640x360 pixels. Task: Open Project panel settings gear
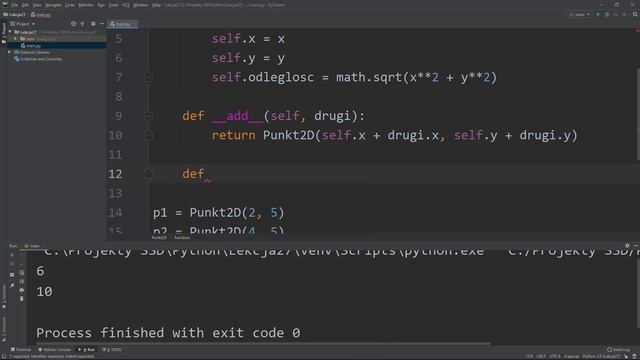(93, 24)
